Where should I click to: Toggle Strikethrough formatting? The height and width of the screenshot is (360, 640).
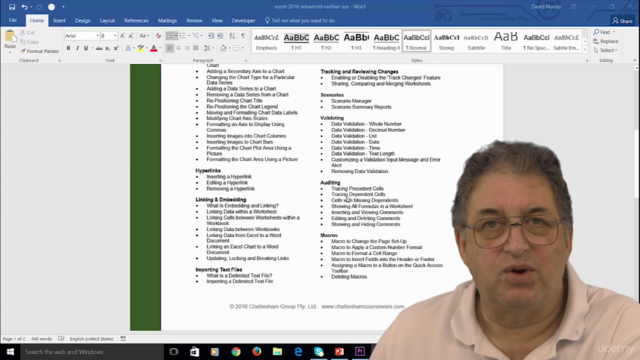[99, 48]
